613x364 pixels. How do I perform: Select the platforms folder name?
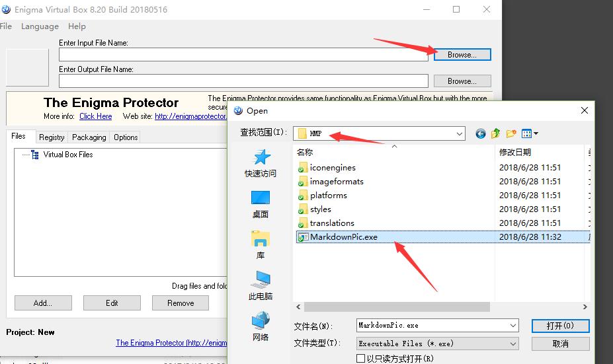329,196
